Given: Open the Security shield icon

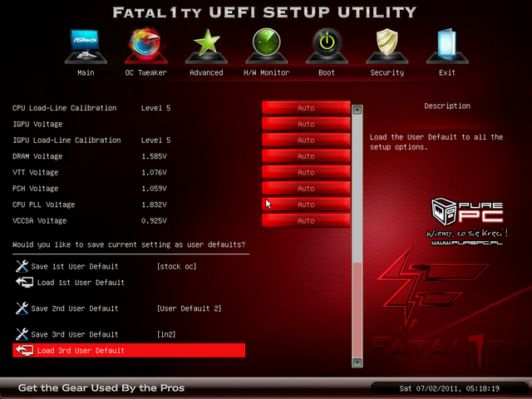Looking at the screenshot, I should pyautogui.click(x=387, y=47).
